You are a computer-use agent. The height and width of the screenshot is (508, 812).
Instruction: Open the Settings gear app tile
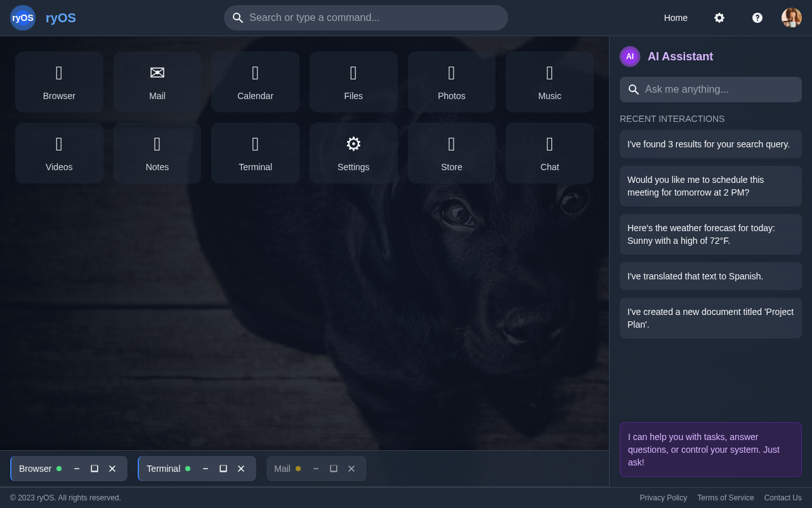353,153
